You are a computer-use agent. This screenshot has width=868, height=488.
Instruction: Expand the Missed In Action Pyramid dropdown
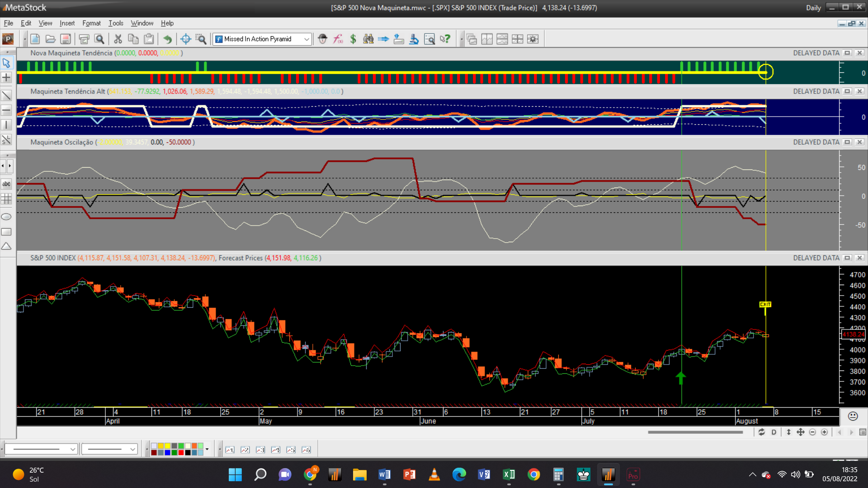coord(307,39)
